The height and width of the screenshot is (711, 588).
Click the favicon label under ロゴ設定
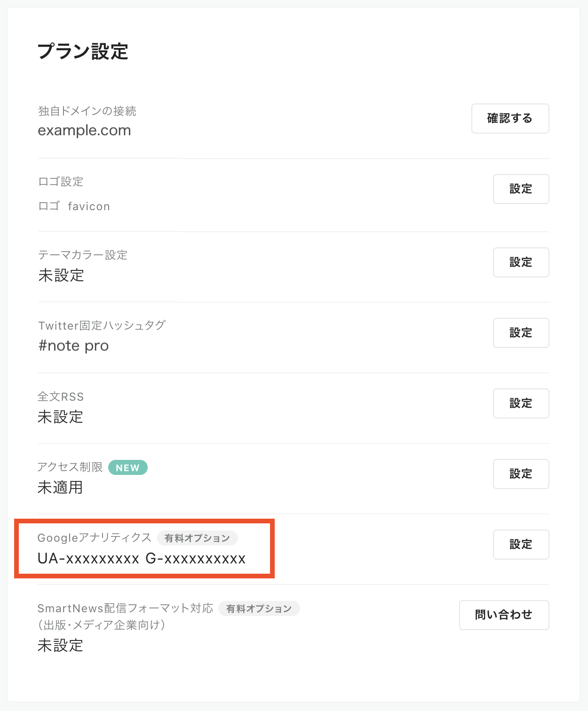click(x=89, y=206)
